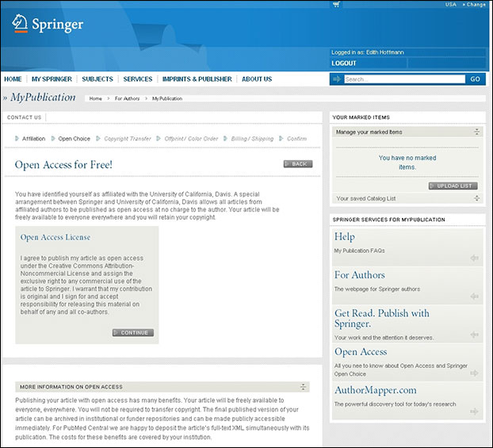Click the GO search button

(475, 79)
